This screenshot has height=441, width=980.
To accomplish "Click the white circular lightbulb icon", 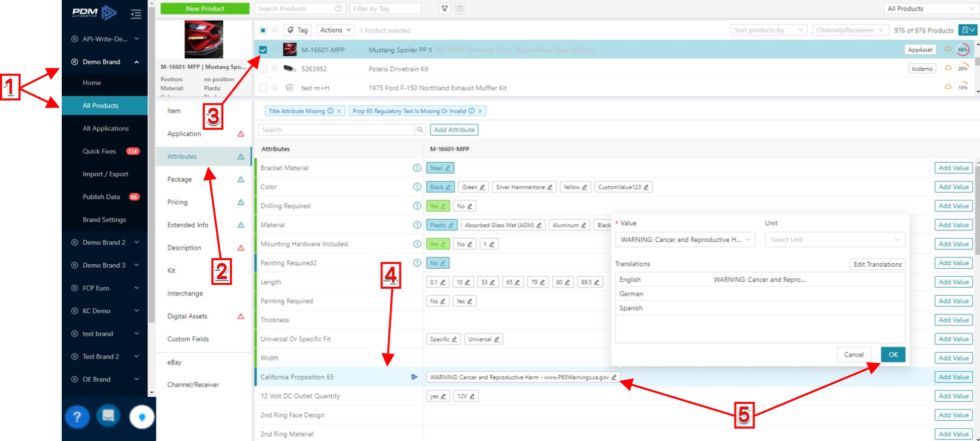I will click(142, 417).
